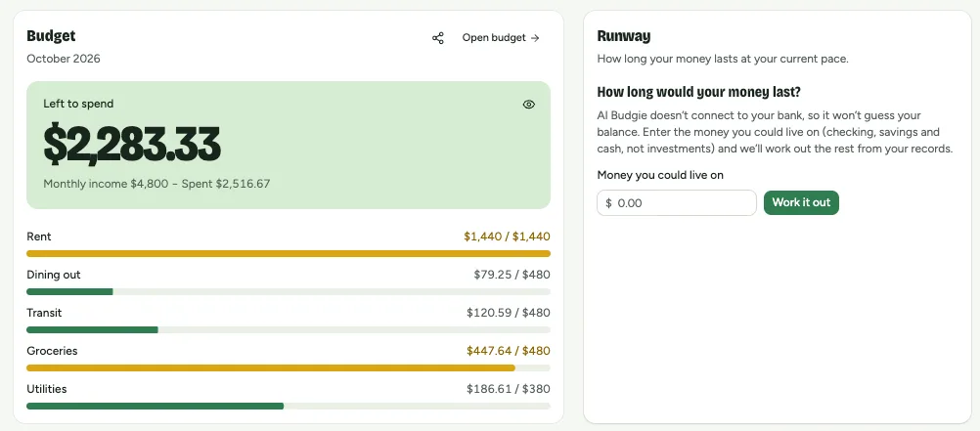Click the October 2026 date text
Image resolution: width=980 pixels, height=431 pixels.
pos(64,59)
